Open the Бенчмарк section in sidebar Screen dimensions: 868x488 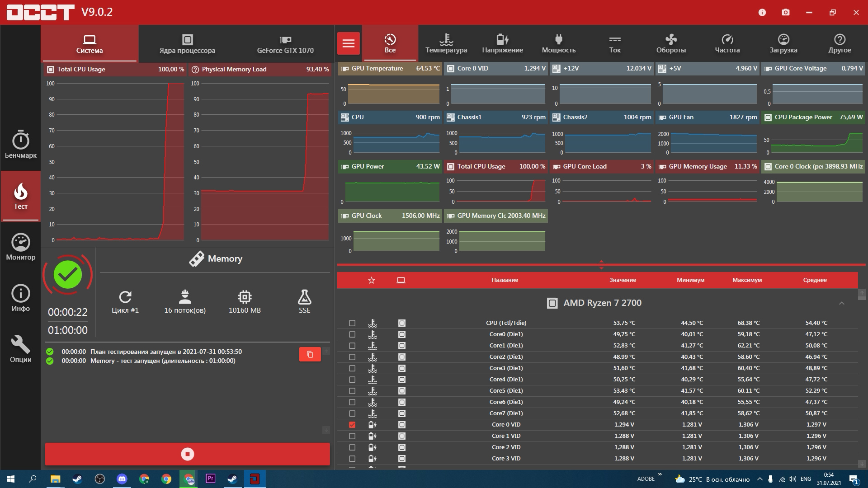[x=20, y=145]
